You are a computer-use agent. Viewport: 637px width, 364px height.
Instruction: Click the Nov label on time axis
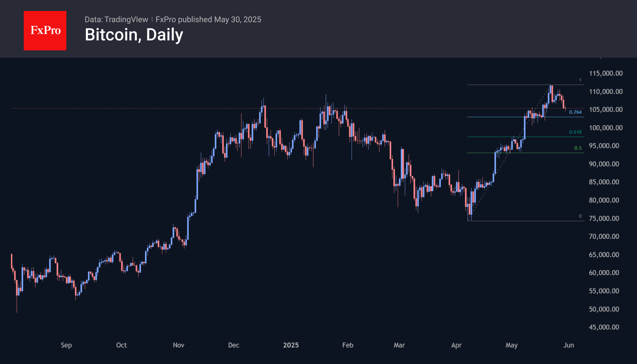coord(178,345)
